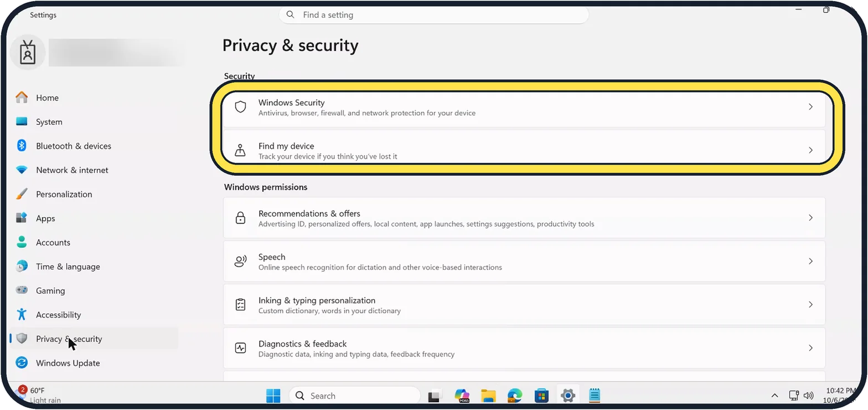Click the Speech recognition icon
Image resolution: width=868 pixels, height=410 pixels.
240,261
